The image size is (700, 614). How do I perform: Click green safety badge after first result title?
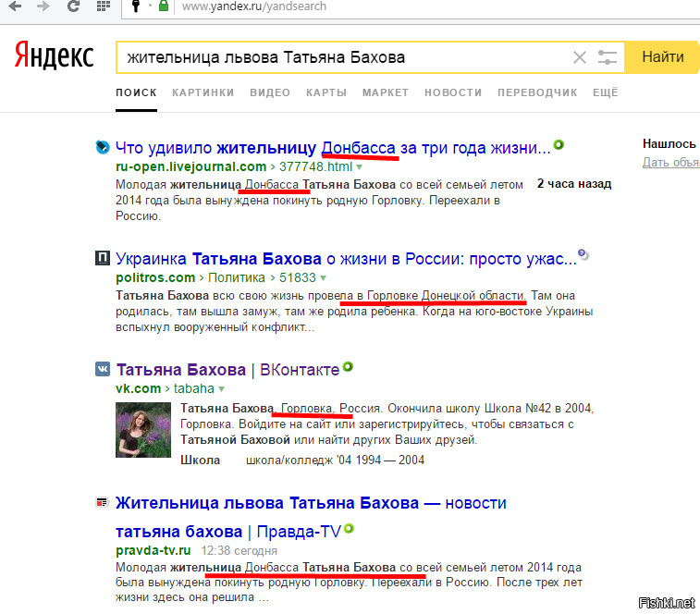[x=559, y=144]
